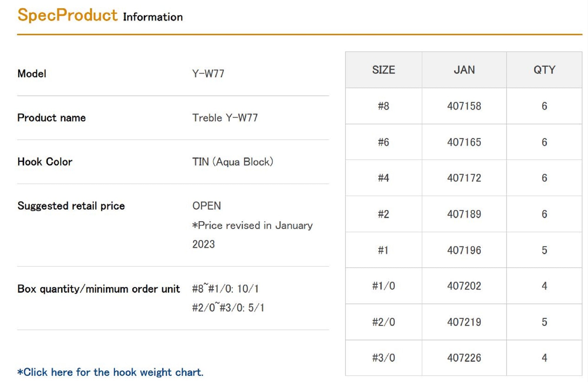
Task: Click the QTY column header
Action: 544,70
